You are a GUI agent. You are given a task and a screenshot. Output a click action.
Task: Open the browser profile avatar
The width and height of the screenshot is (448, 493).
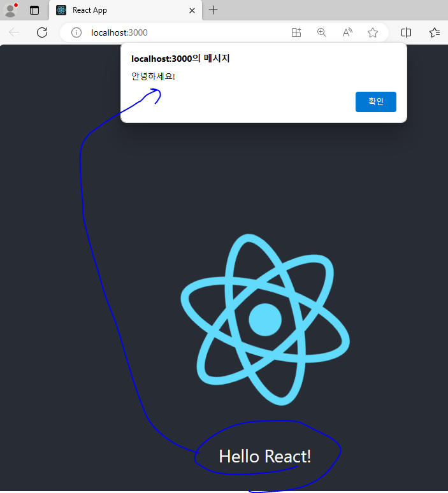(11, 10)
